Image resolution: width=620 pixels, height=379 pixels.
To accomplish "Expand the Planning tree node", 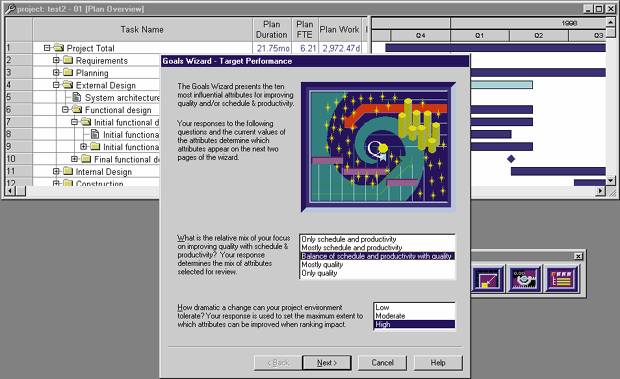I will pyautogui.click(x=56, y=73).
